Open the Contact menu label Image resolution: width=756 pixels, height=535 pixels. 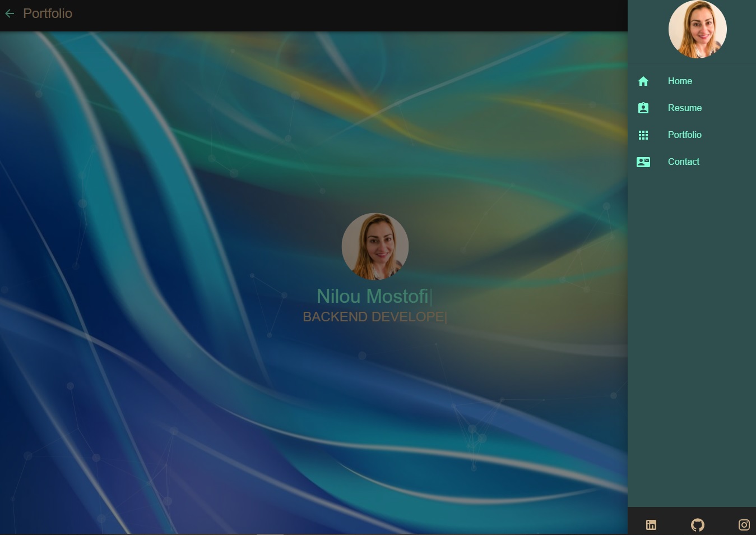coord(683,162)
